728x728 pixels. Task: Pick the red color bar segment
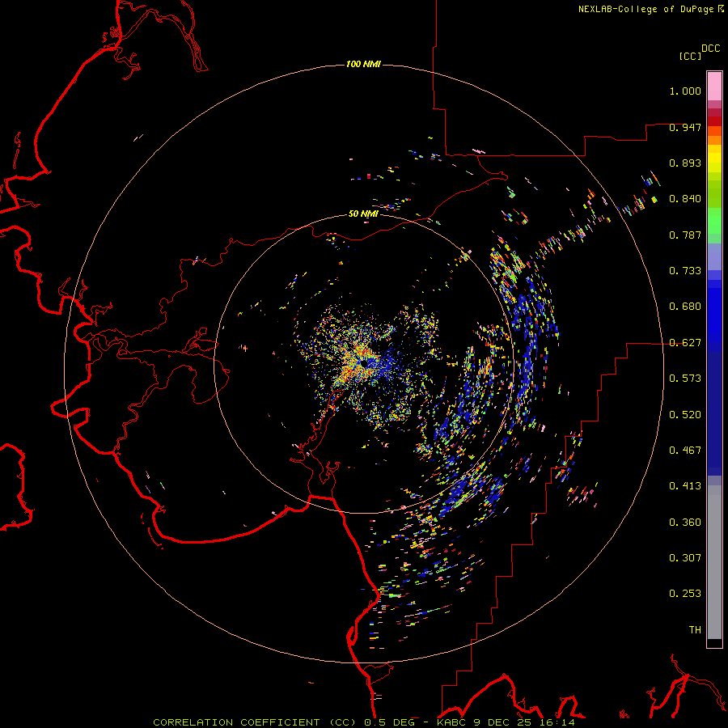pos(714,121)
